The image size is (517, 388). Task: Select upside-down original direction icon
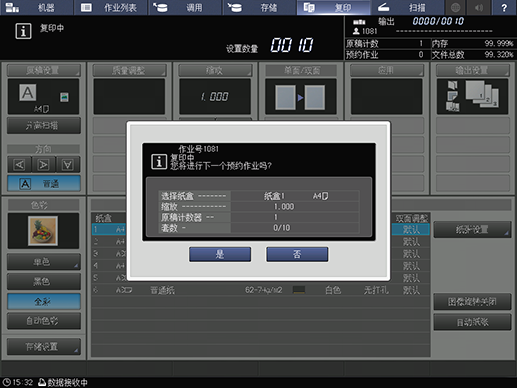pos(68,165)
